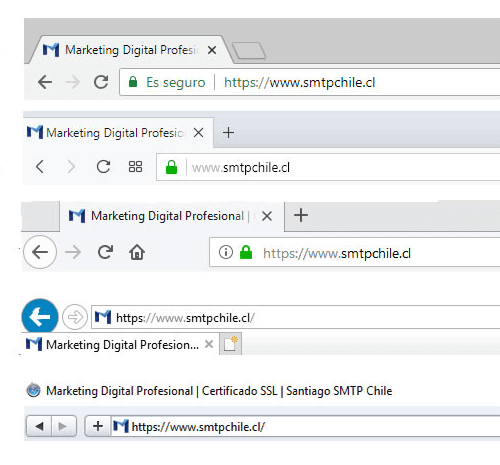Open site information via Firefox's (i) icon
Viewport: 500px width, 465px height.
(226, 252)
